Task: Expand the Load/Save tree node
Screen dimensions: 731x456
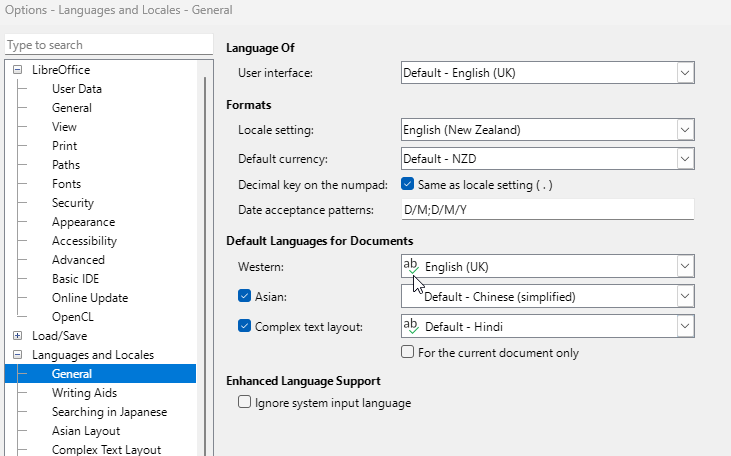Action: tap(17, 336)
